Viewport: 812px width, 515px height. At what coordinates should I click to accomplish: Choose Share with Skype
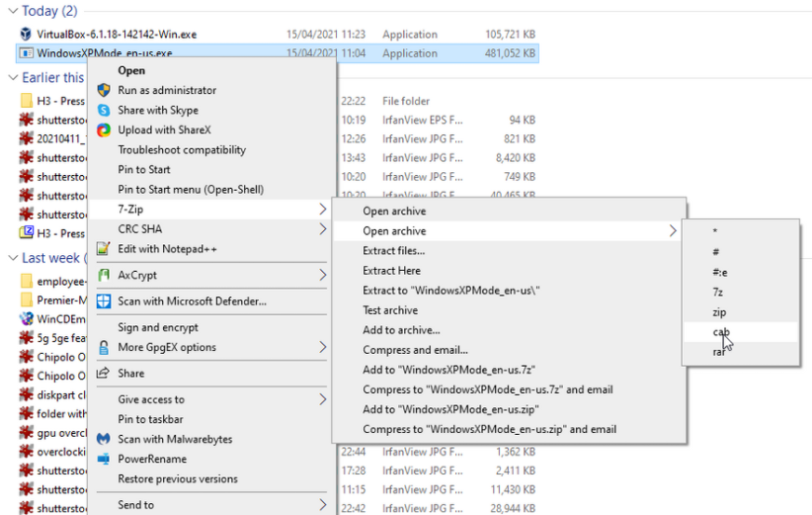click(158, 111)
